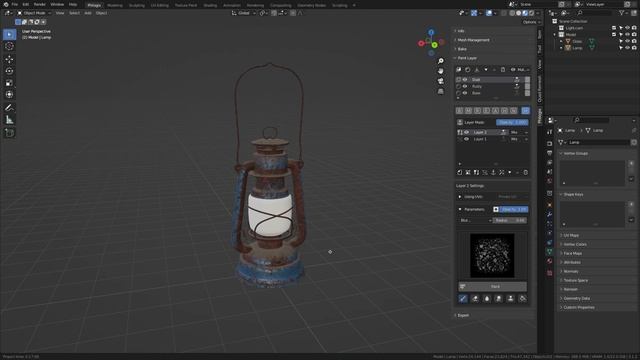Screen dimensions: 640x360
Task: Pick the Measure ruler tool
Action: pos(9,120)
